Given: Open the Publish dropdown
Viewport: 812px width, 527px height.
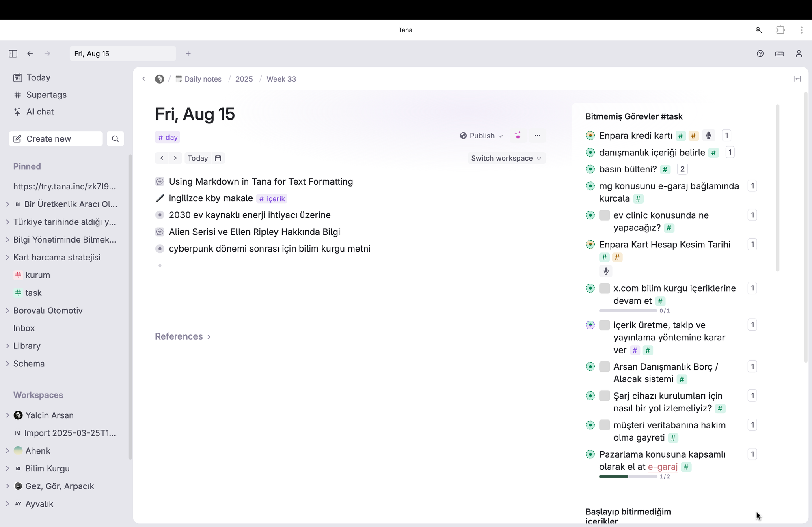Looking at the screenshot, I should coord(482,136).
